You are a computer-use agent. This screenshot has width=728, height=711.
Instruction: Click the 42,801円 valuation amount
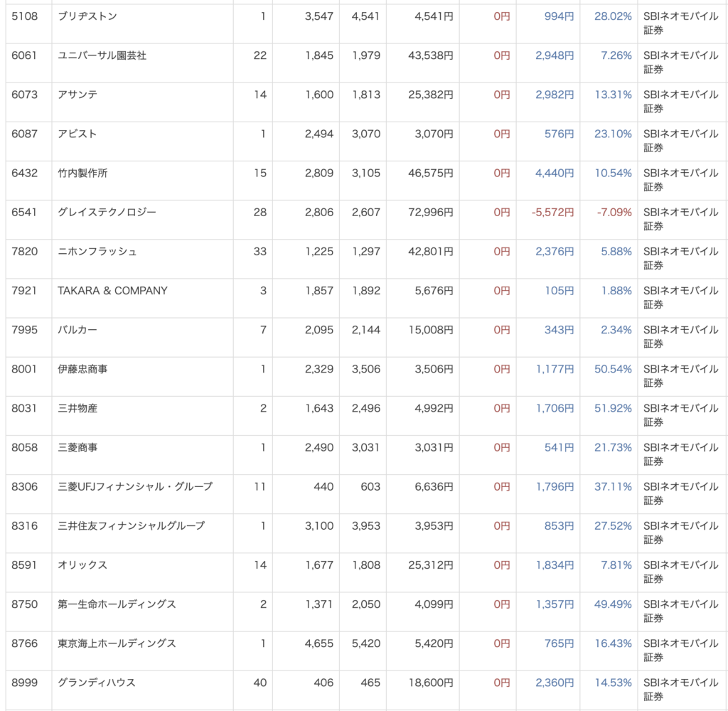pos(430,252)
